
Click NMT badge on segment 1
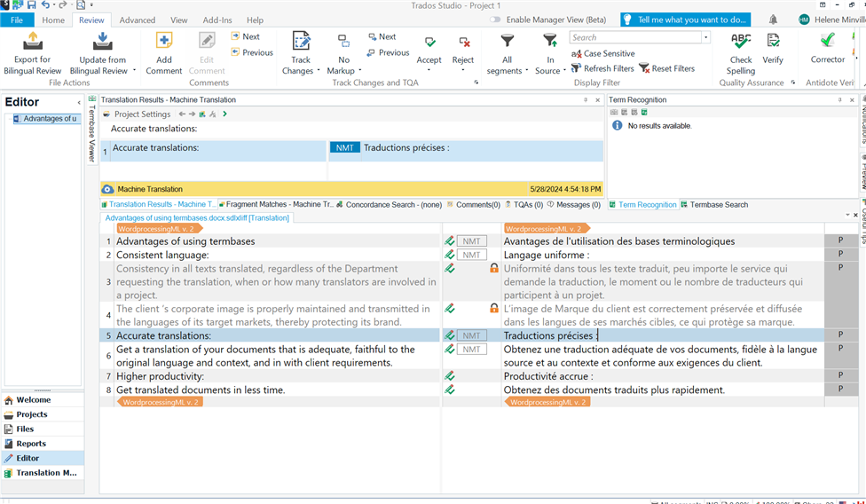pyautogui.click(x=472, y=241)
